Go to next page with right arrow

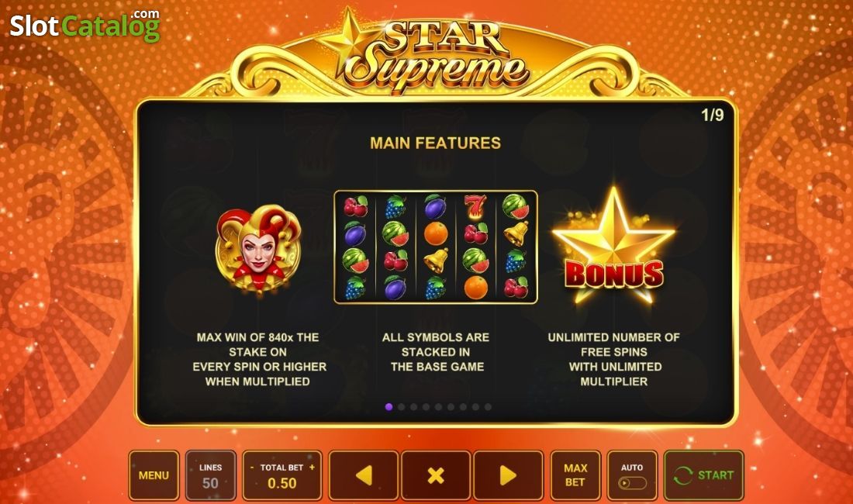(508, 475)
